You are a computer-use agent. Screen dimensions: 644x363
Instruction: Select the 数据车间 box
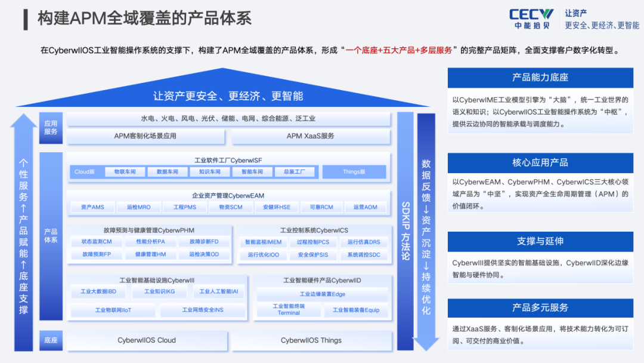tap(168, 172)
